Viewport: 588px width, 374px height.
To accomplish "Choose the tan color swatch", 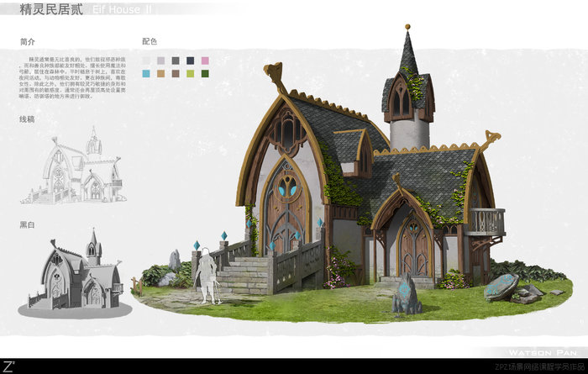I will point(161,74).
